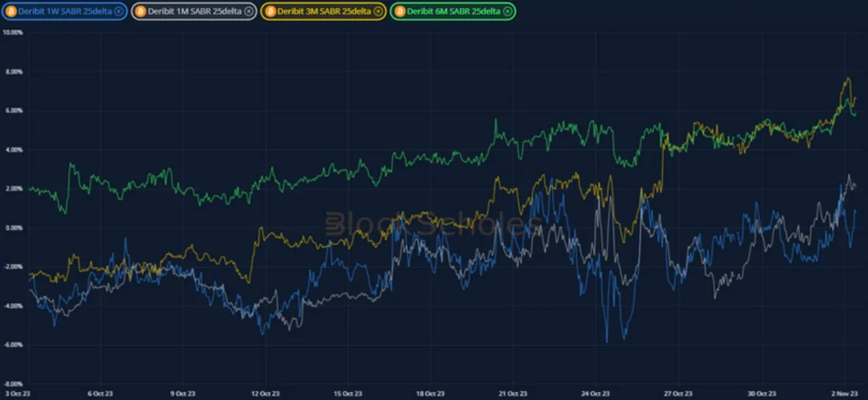Remove the Deribit 3M SABR 25delta series
Image resolution: width=868 pixels, height=400 pixels.
pyautogui.click(x=378, y=12)
